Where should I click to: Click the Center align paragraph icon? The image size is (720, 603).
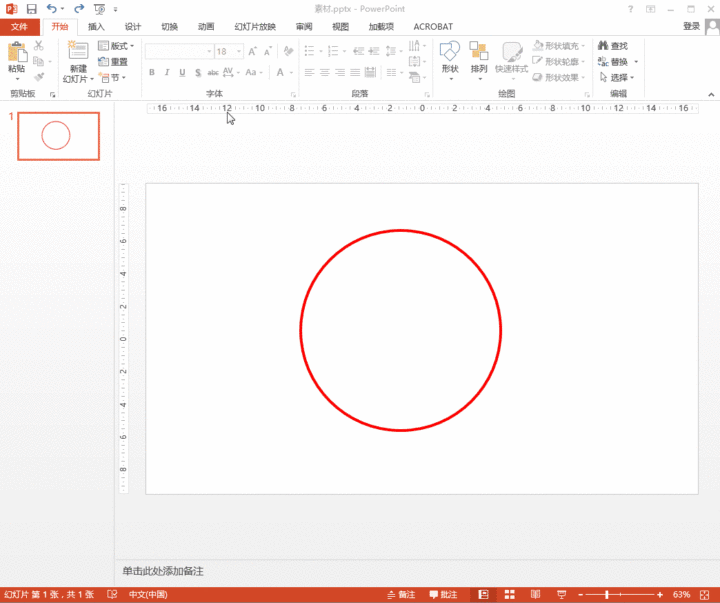point(325,73)
